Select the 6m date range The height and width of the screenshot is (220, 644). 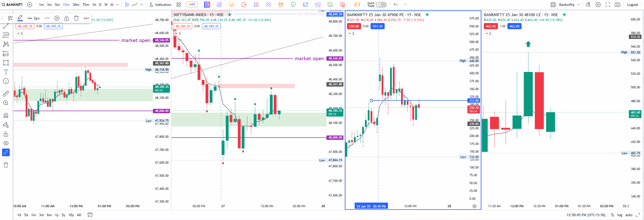49,215
